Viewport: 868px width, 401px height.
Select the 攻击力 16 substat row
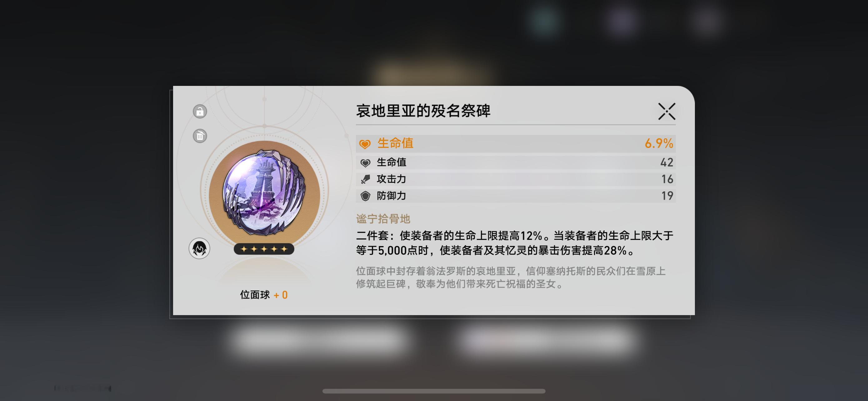click(x=516, y=179)
